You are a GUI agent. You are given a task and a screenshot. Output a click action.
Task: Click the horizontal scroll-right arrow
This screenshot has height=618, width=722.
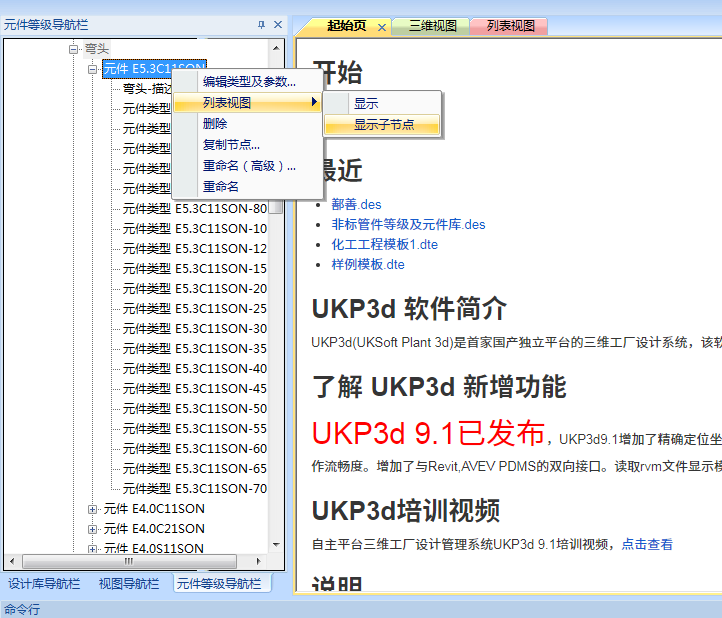click(258, 561)
